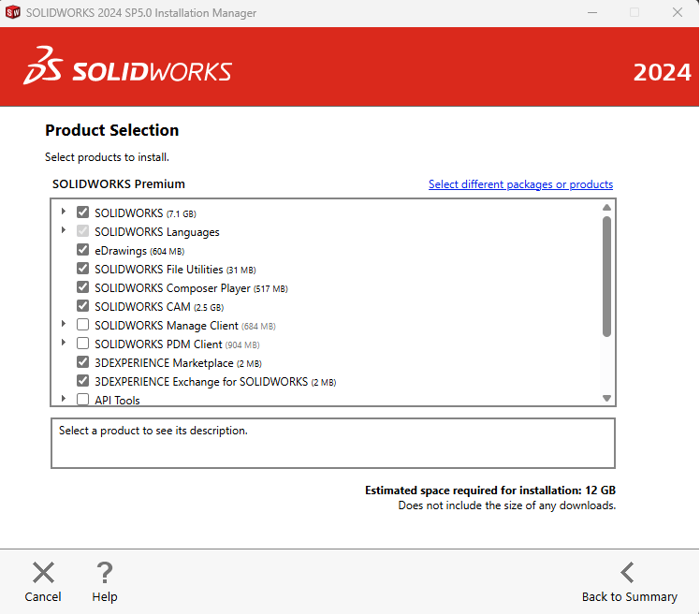Toggle the SOLIDWORKS Languages checkbox
Viewport: 700px width, 615px height.
pyautogui.click(x=82, y=230)
